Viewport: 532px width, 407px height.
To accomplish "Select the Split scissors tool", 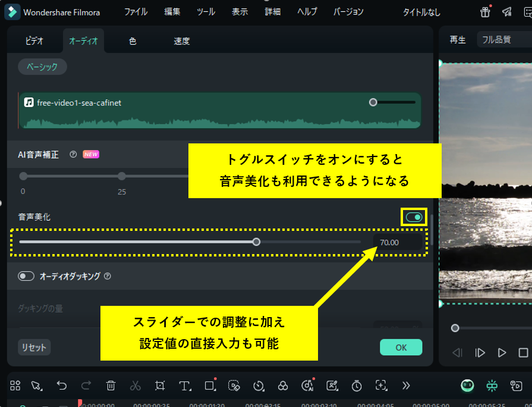I will 135,386.
